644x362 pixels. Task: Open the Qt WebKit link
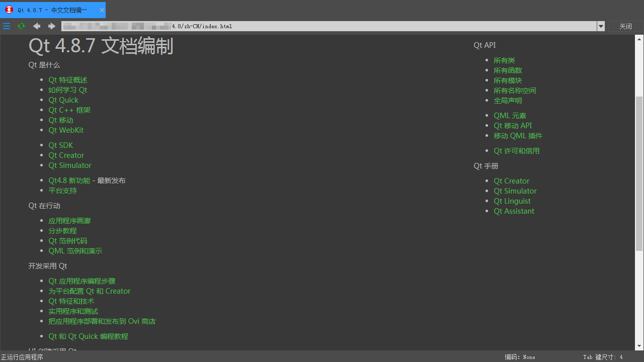coord(66,130)
